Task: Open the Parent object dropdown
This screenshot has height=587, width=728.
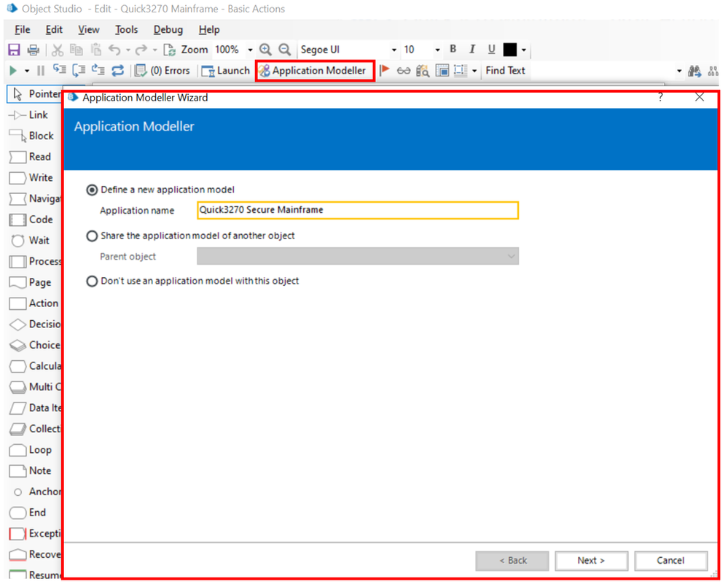Action: point(358,257)
